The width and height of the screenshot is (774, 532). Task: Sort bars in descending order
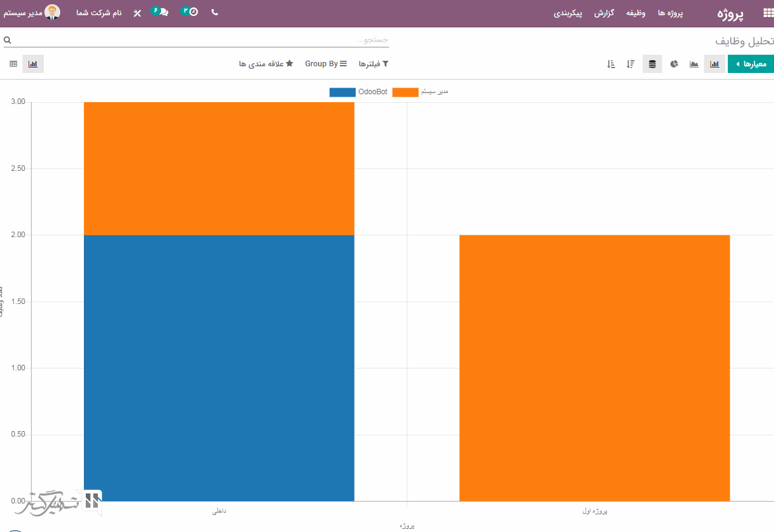[x=631, y=64]
